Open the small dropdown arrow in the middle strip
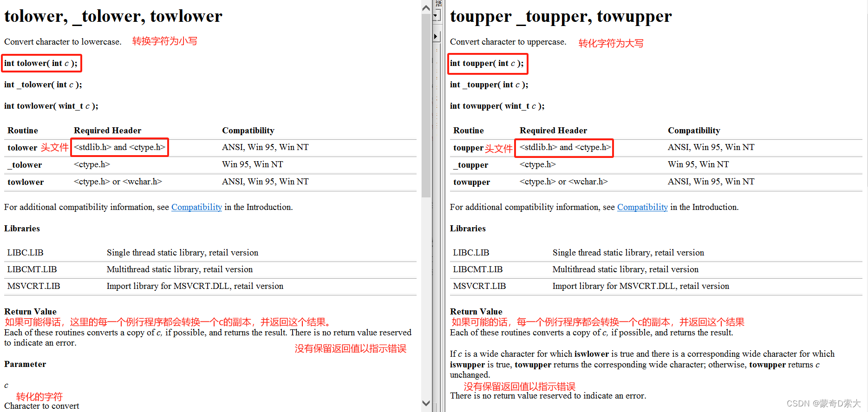 [x=436, y=16]
